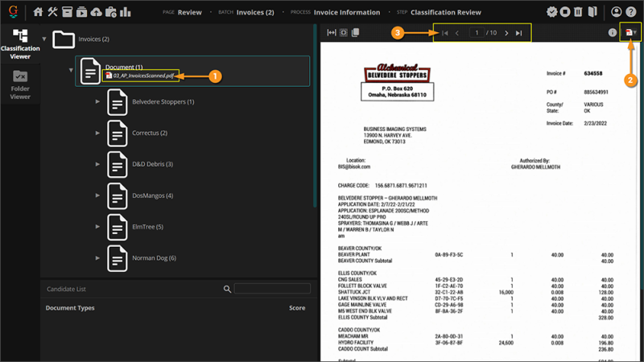
Task: Click the stop task circle icon
Action: click(565, 12)
